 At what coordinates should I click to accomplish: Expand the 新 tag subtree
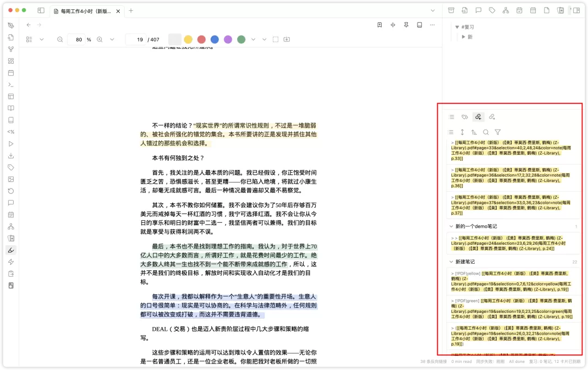pyautogui.click(x=463, y=37)
